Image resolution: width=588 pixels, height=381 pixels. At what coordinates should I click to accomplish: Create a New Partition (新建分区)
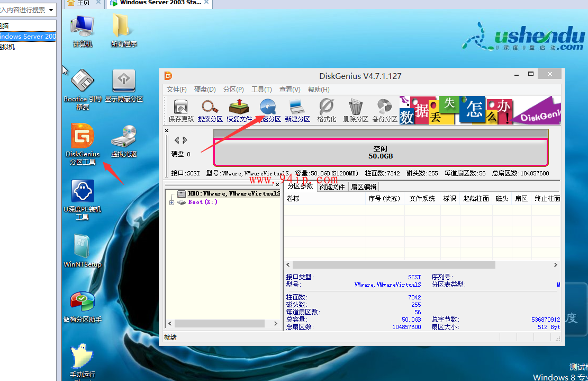[297, 111]
